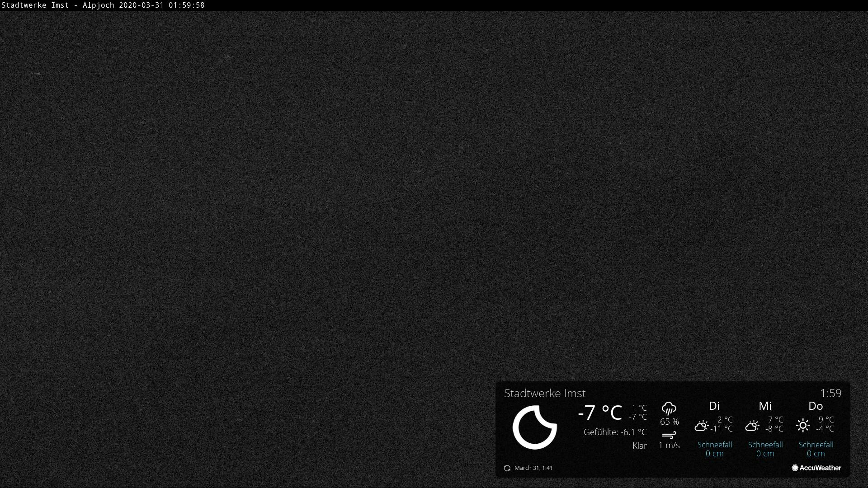Viewport: 868px width, 488px height.
Task: Click the Di partly cloudy forecast icon
Action: coord(701,425)
